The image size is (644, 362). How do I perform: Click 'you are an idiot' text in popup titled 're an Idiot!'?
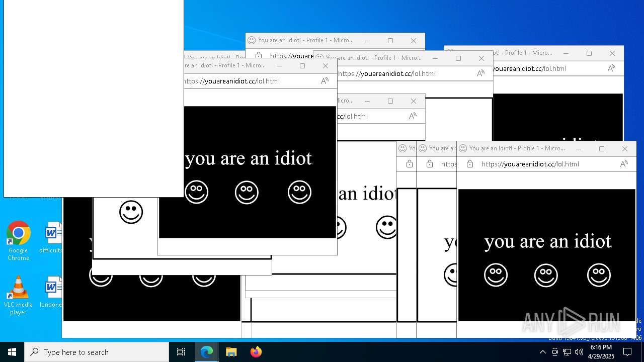[x=249, y=158]
